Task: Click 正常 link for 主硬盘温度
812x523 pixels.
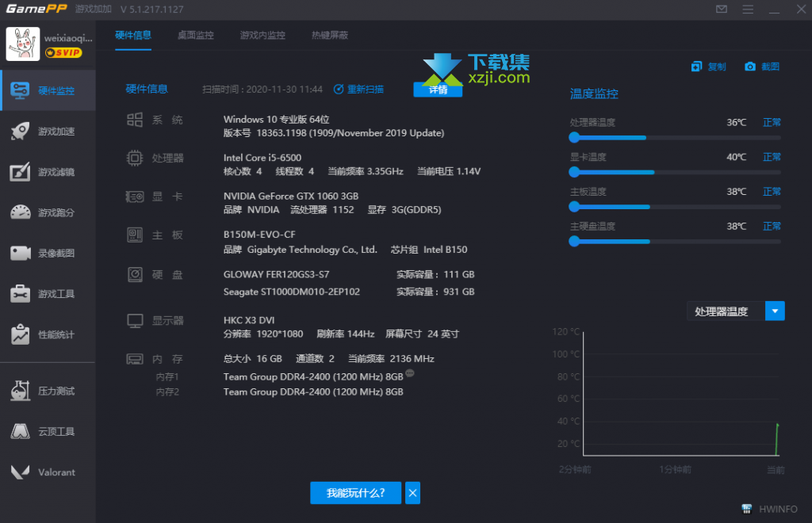Action: pyautogui.click(x=772, y=227)
